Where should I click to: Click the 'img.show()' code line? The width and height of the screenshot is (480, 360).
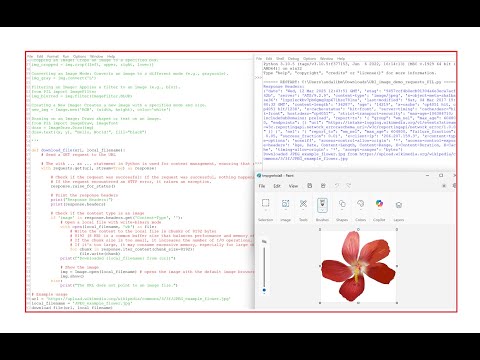[x=72, y=276]
